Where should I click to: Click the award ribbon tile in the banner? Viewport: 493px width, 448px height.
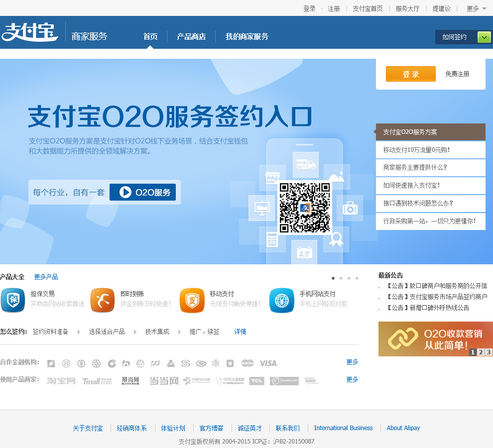click(x=336, y=239)
